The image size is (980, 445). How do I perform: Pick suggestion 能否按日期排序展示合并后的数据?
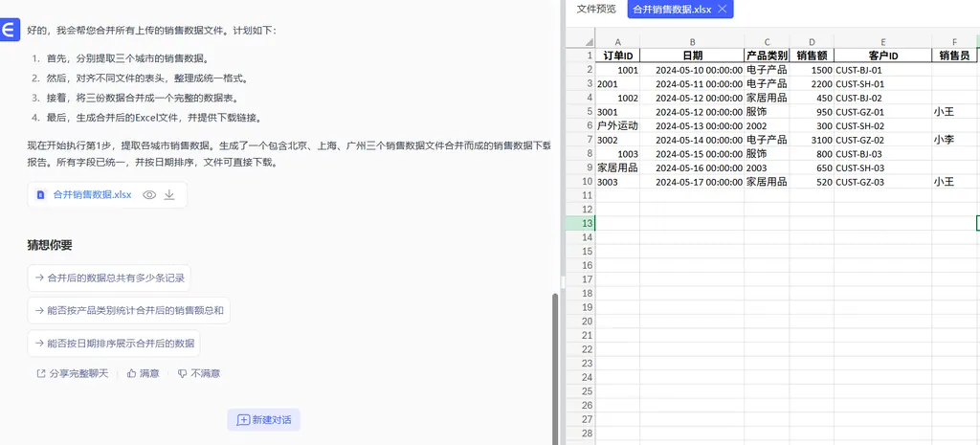click(x=114, y=343)
